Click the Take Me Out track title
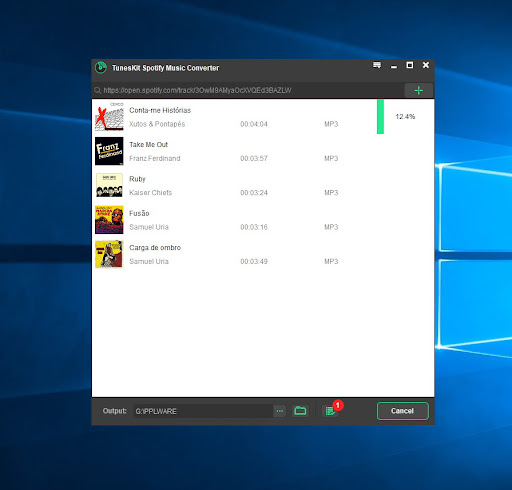 (x=148, y=145)
